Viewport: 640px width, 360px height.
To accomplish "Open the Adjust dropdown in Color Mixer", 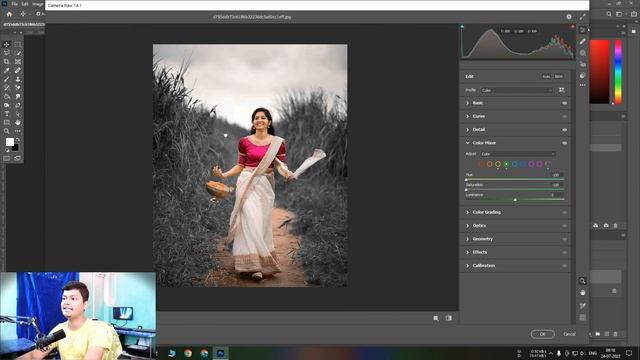I will (x=518, y=154).
